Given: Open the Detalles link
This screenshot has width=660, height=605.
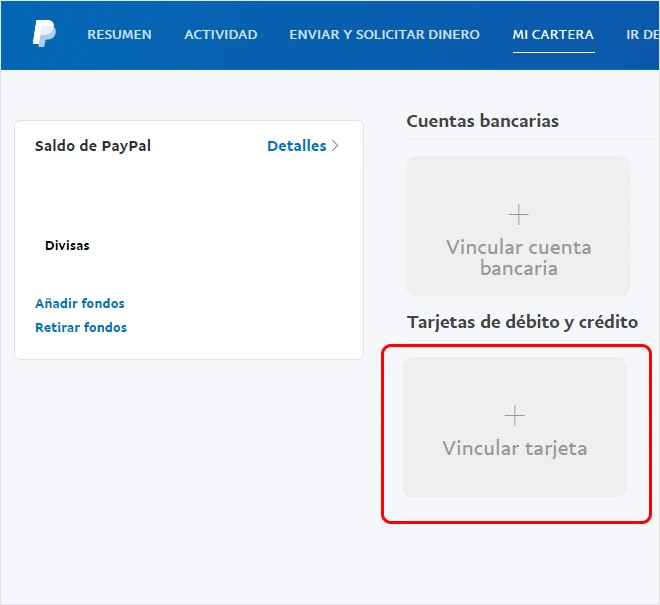Looking at the screenshot, I should (x=297, y=146).
